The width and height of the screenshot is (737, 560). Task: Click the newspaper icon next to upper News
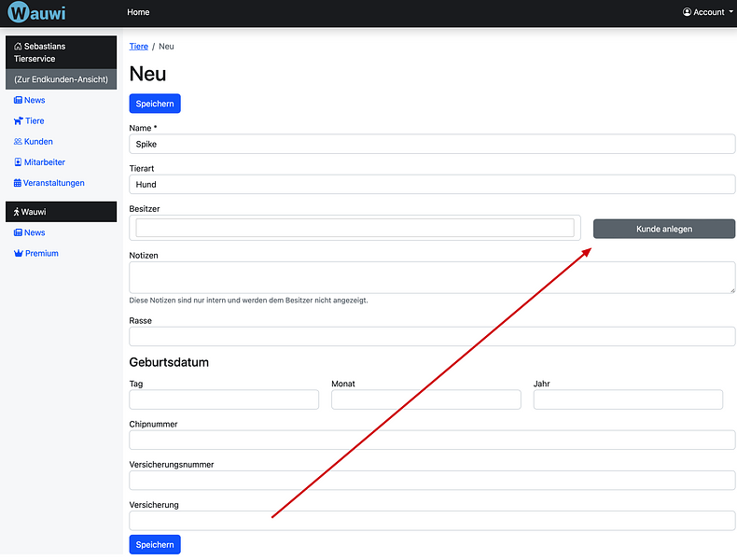pyautogui.click(x=18, y=100)
